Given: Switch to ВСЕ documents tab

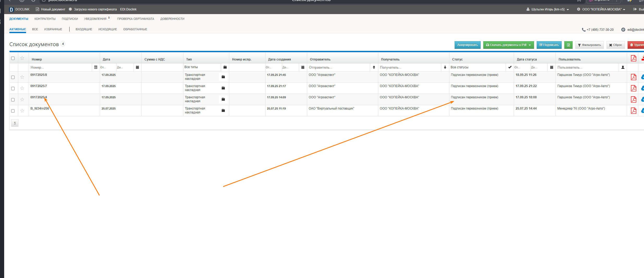Looking at the screenshot, I should (35, 29).
